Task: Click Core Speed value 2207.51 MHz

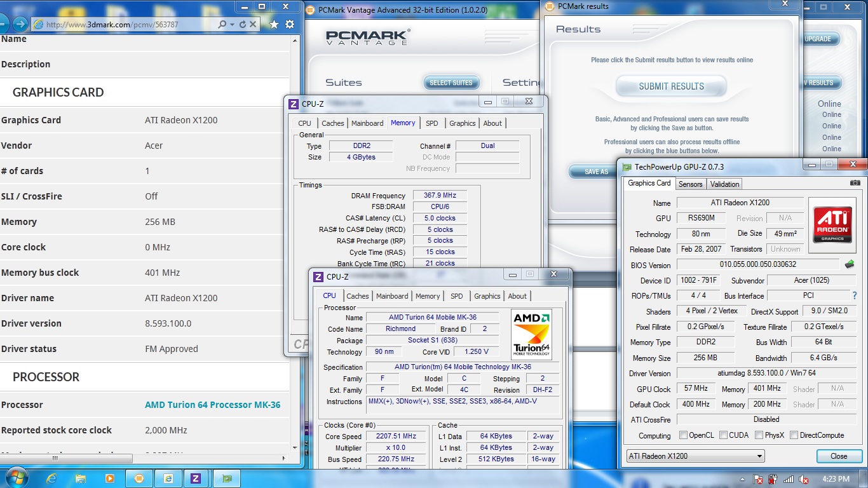Action: 397,437
